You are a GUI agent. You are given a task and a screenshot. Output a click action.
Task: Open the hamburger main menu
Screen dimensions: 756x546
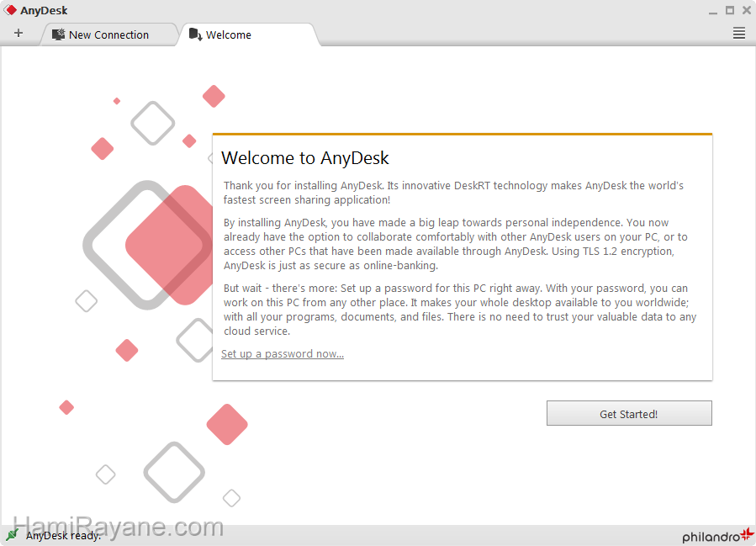tap(738, 34)
